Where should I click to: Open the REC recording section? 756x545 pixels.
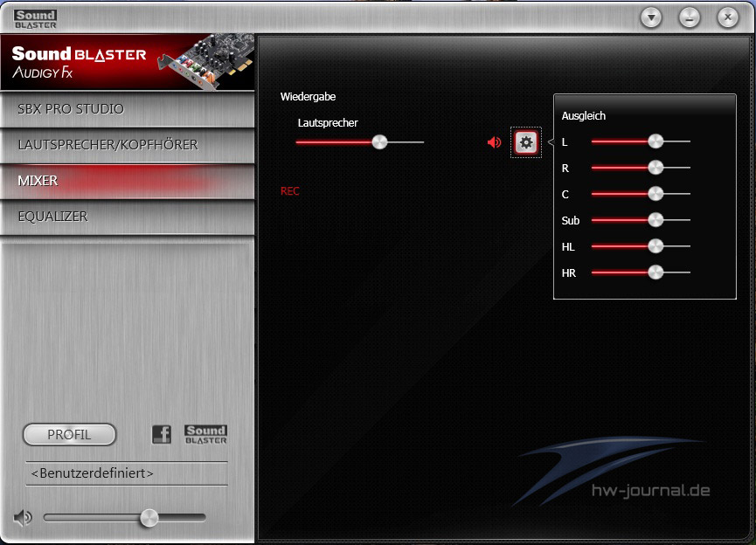coord(290,191)
